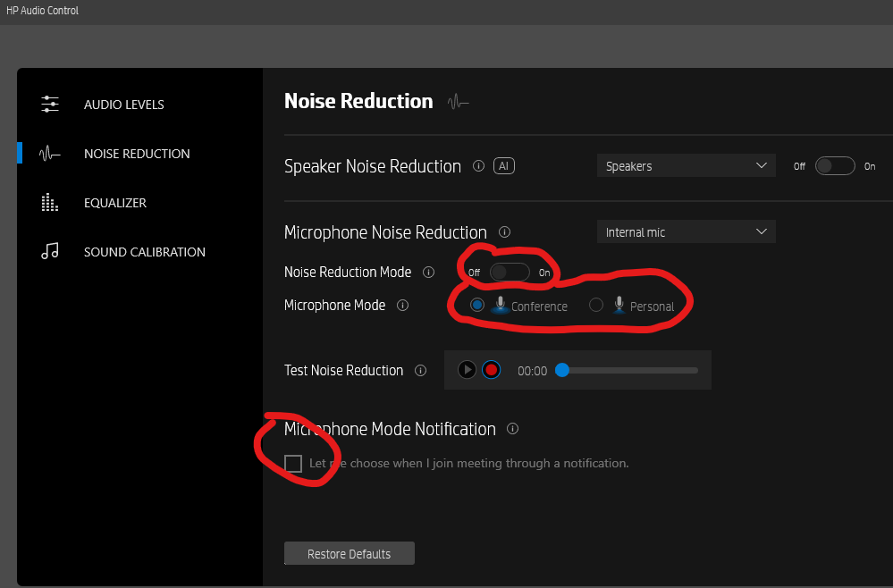Click the AI badge icon
The width and height of the screenshot is (893, 588).
[x=504, y=166]
